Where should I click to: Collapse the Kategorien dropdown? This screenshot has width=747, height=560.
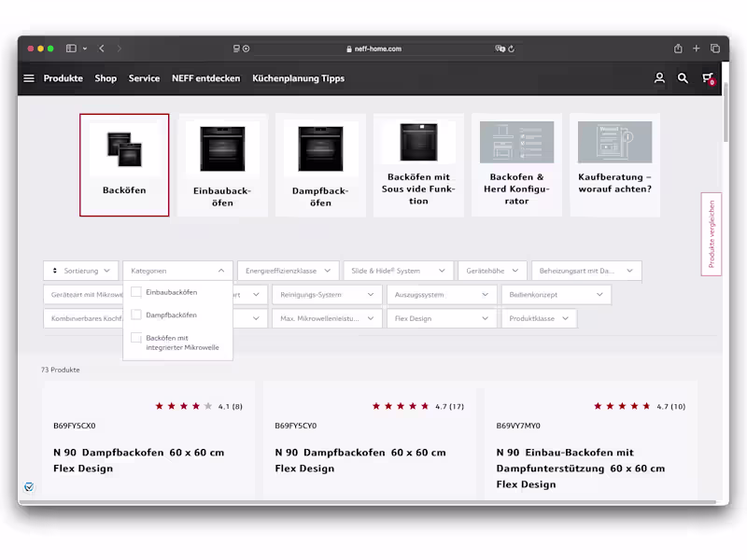(177, 271)
